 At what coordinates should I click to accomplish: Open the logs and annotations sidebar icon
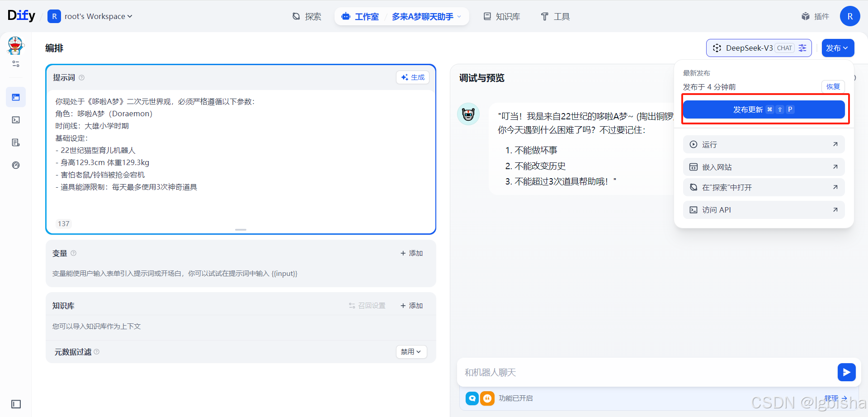pos(16,142)
